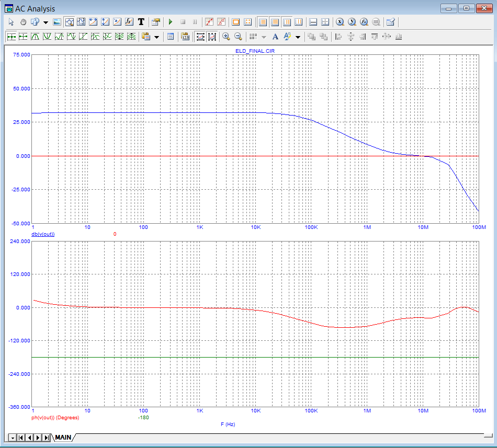Click the align left objects icon
This screenshot has height=448, width=497.
[338, 37]
